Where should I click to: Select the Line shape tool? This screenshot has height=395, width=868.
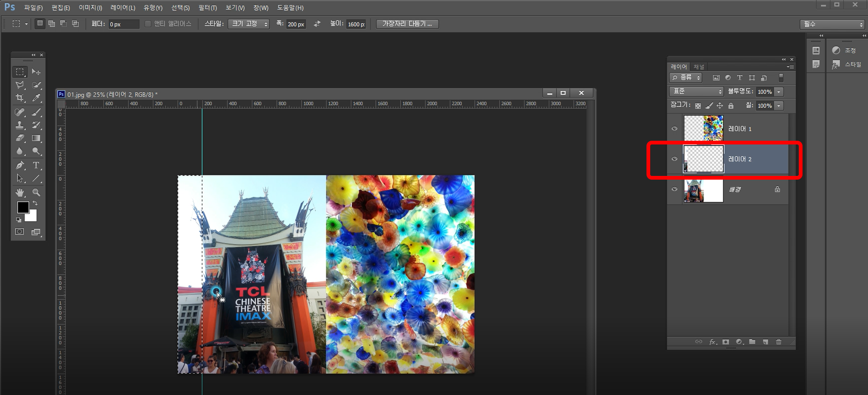(36, 179)
